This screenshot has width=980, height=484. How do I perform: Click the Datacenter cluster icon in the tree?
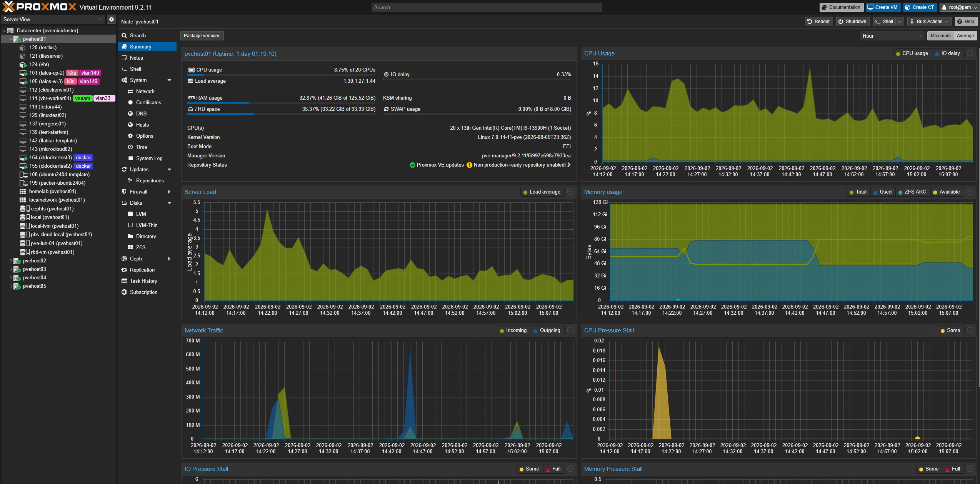11,30
